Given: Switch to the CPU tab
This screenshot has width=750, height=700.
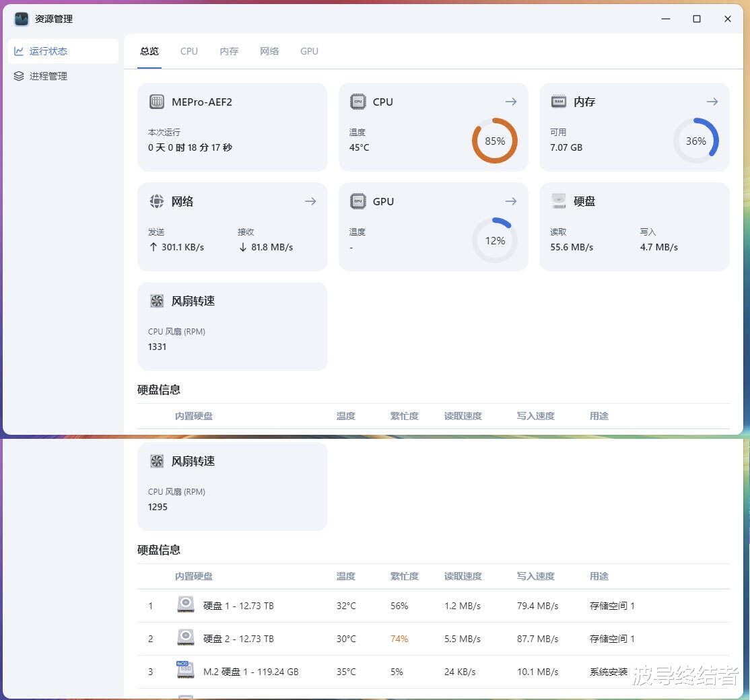Looking at the screenshot, I should pyautogui.click(x=189, y=51).
